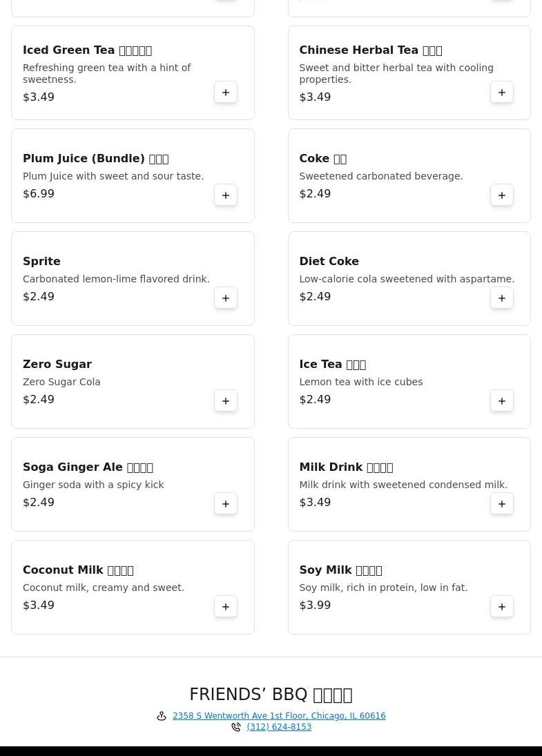Click the Chinese Herbal Tea item name
The height and width of the screenshot is (756, 542).
click(x=370, y=50)
